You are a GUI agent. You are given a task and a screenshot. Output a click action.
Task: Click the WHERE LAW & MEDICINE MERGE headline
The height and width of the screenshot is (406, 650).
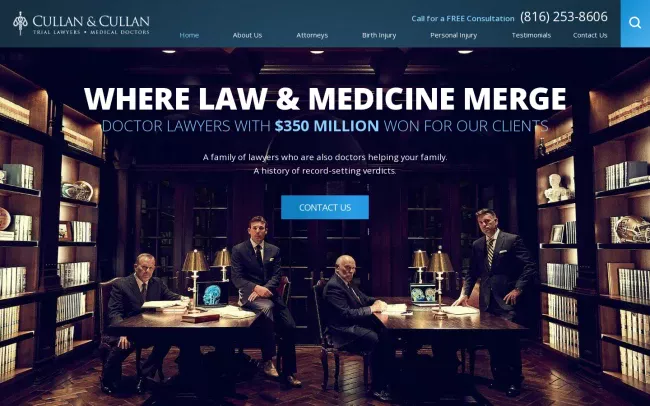tap(325, 99)
